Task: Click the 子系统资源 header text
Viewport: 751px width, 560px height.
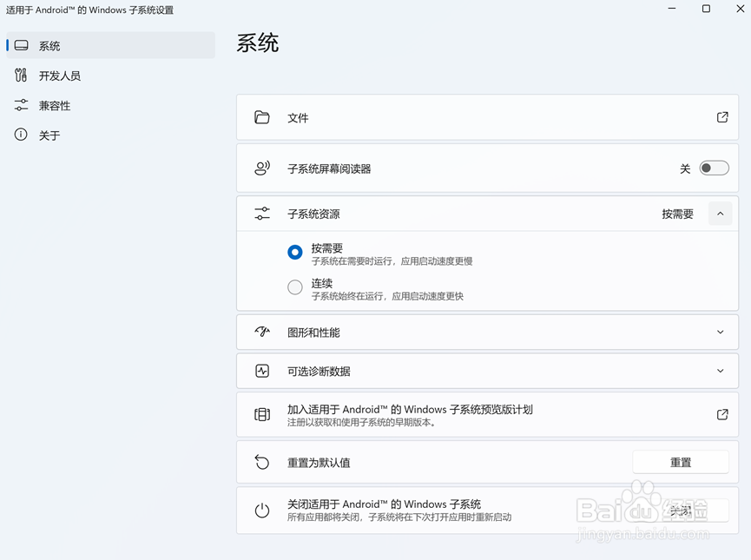Action: (x=313, y=214)
